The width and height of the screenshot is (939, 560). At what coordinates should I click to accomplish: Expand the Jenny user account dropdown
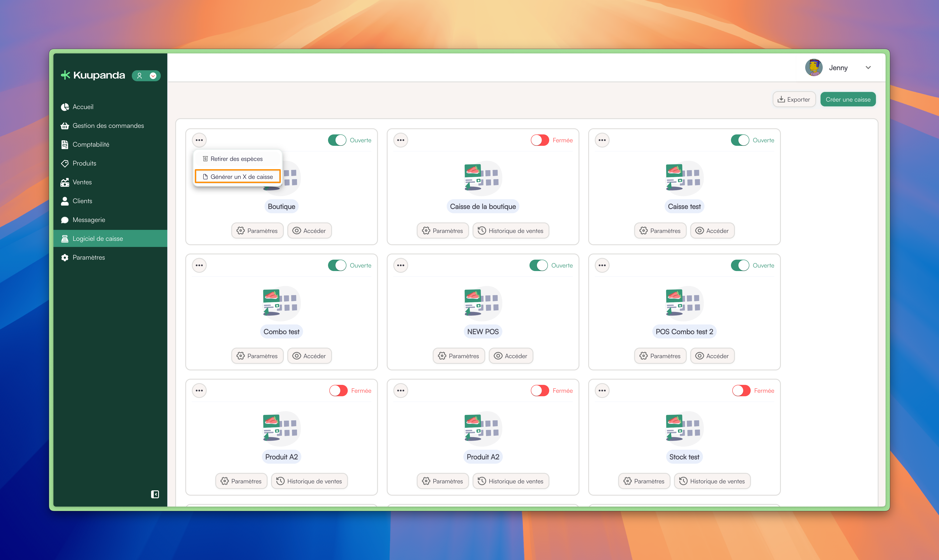(x=868, y=68)
